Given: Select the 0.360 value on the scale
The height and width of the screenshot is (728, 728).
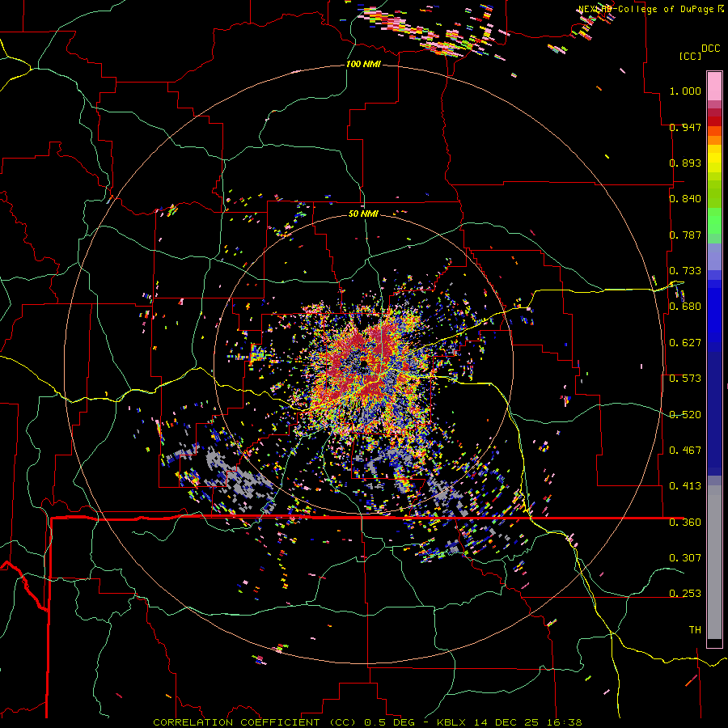Looking at the screenshot, I should 685,523.
